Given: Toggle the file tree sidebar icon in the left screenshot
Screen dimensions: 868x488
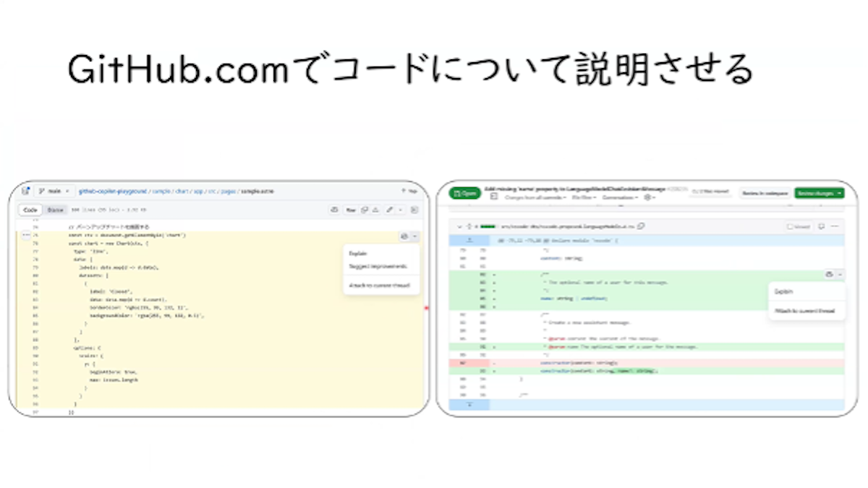Looking at the screenshot, I should point(25,191).
